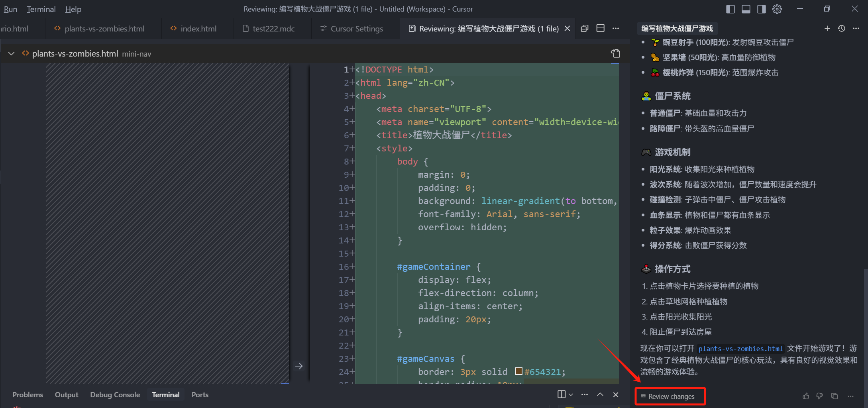This screenshot has height=408, width=868.
Task: Open response more options menu
Action: click(850, 396)
